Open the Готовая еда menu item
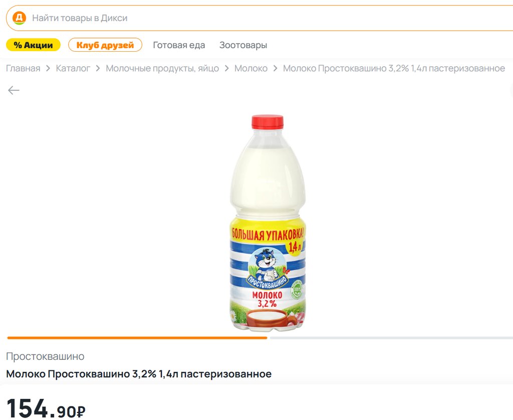This screenshot has height=420, width=513. click(x=179, y=45)
